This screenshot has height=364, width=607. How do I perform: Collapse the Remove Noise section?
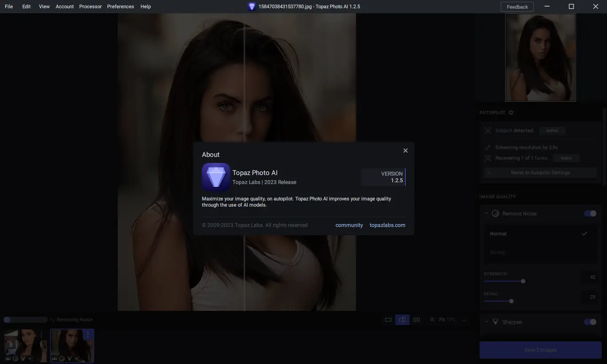486,213
